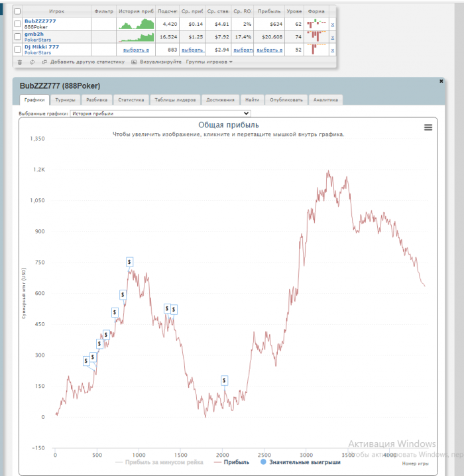Toggle the select-all checkbox in table header
This screenshot has width=464, height=476.
tap(17, 11)
